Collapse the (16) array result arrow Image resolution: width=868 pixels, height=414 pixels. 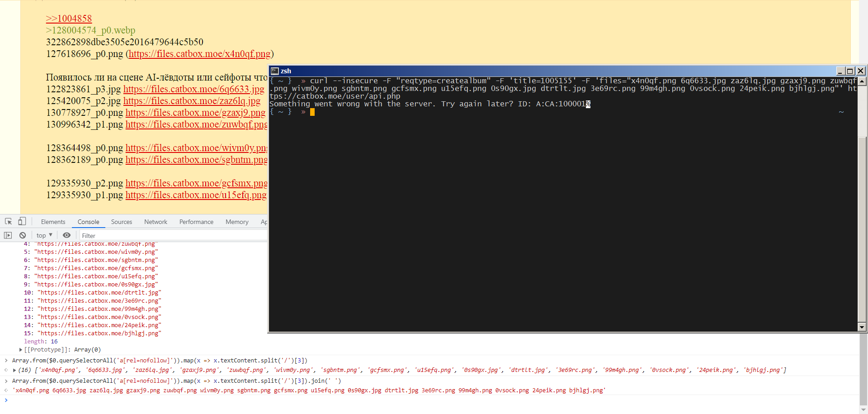click(x=14, y=370)
